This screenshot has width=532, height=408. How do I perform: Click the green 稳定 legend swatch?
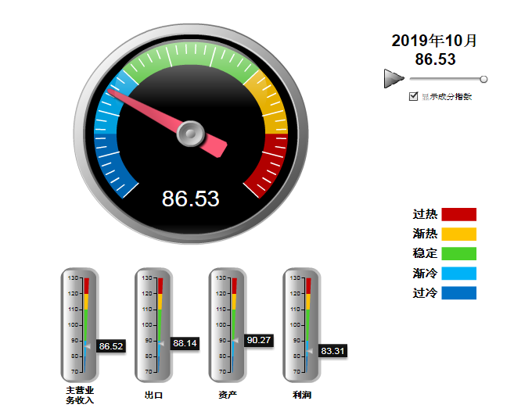point(458,254)
